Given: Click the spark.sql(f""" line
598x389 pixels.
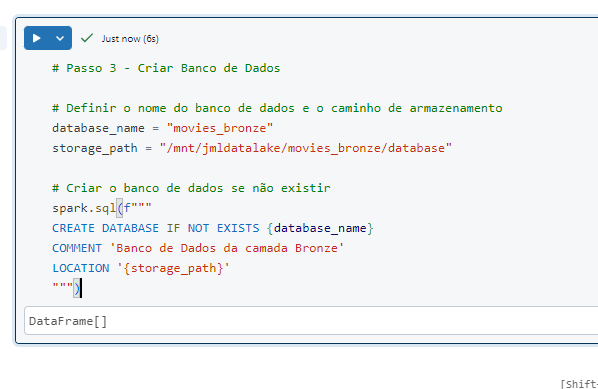Looking at the screenshot, I should tap(102, 208).
